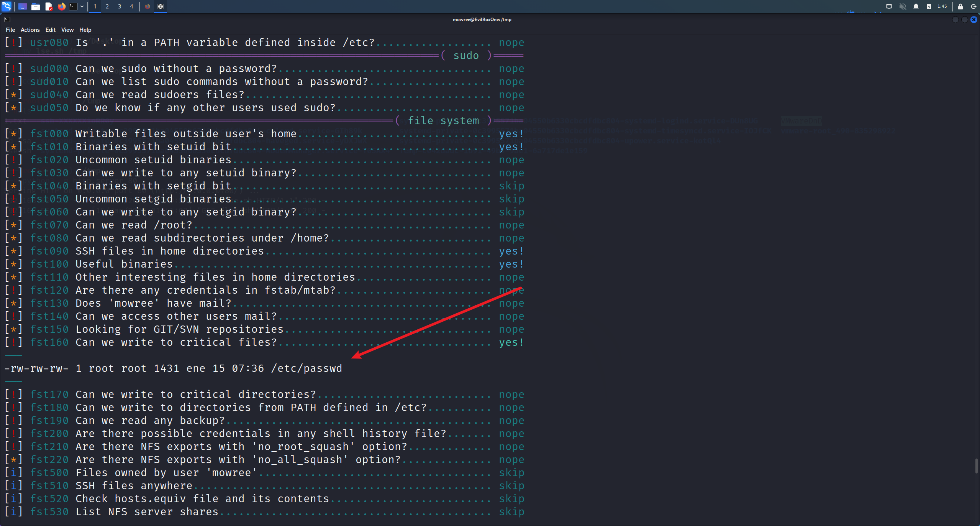Click the "fst160" test ID
This screenshot has width=980, height=526.
click(x=49, y=342)
